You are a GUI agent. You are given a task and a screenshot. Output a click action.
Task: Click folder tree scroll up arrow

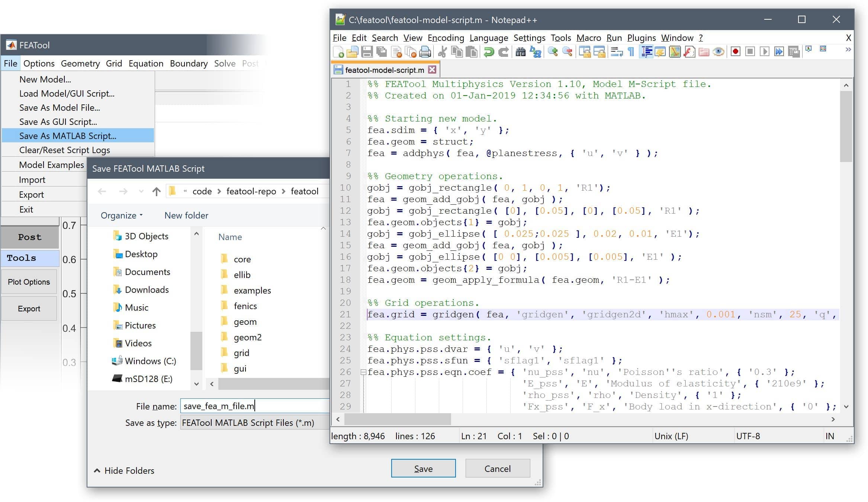[197, 234]
